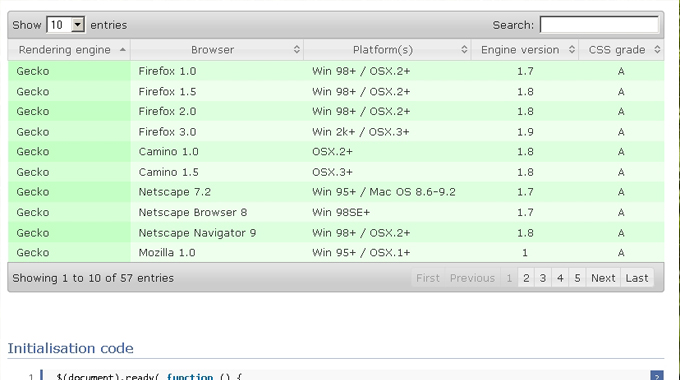Go to page 5 of the table
This screenshot has width=680, height=380.
577,278
